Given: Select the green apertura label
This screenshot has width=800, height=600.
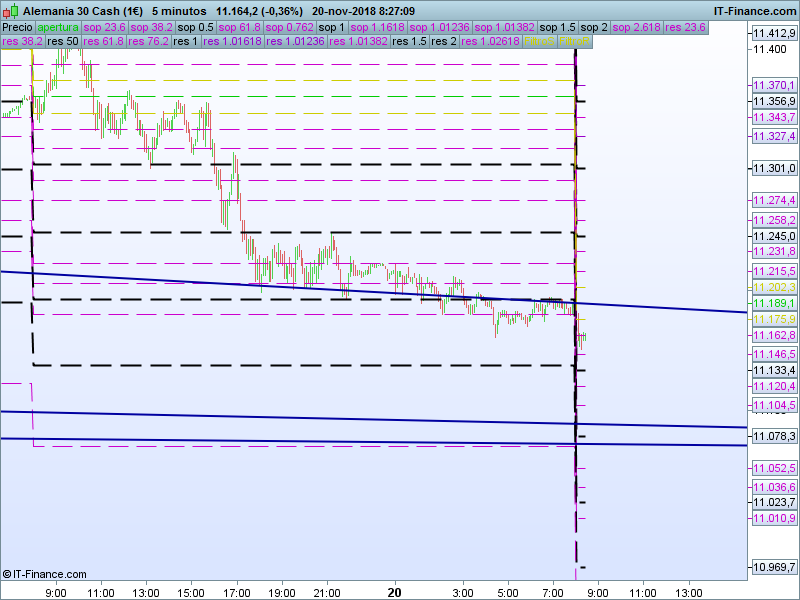Looking at the screenshot, I should click(x=57, y=27).
